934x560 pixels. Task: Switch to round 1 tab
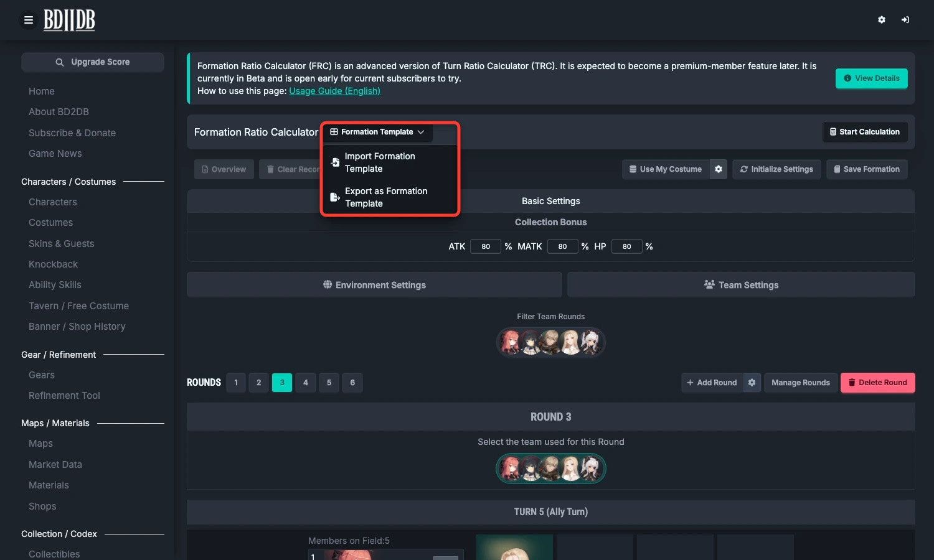(236, 383)
